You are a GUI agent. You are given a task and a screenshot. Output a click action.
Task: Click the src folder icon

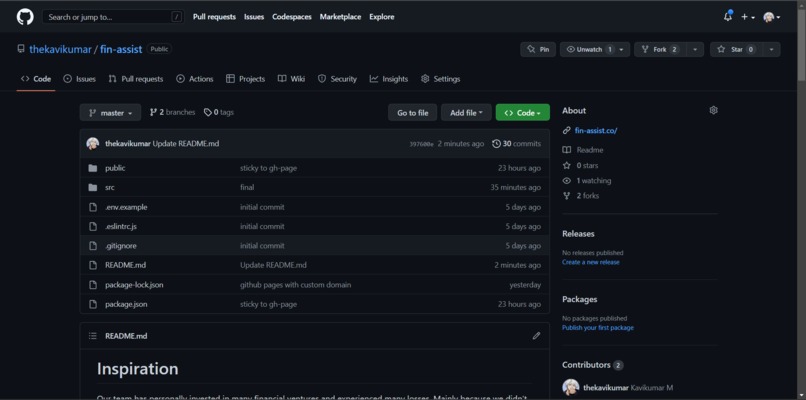coord(93,188)
